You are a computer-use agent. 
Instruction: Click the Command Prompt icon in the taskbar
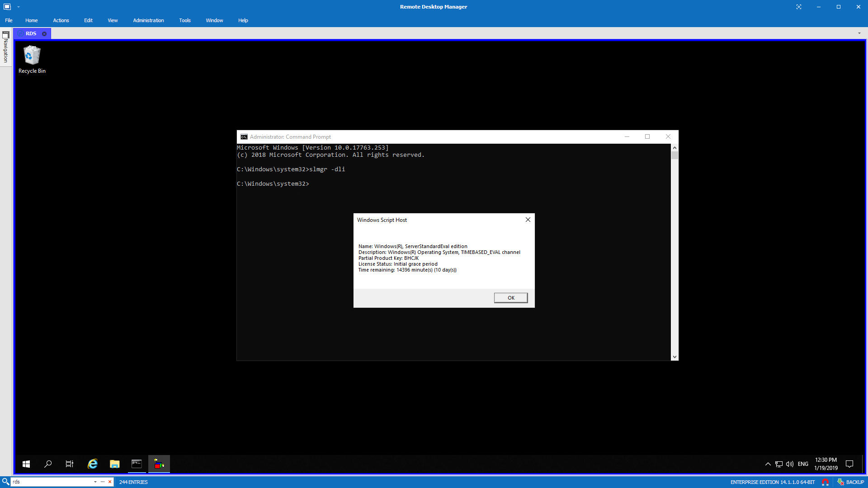coord(136,464)
